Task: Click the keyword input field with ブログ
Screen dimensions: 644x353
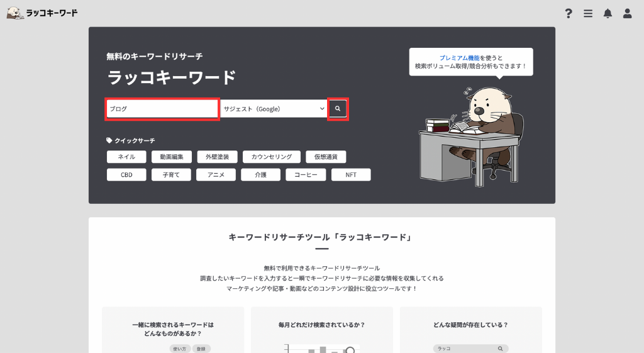Action: coord(162,109)
